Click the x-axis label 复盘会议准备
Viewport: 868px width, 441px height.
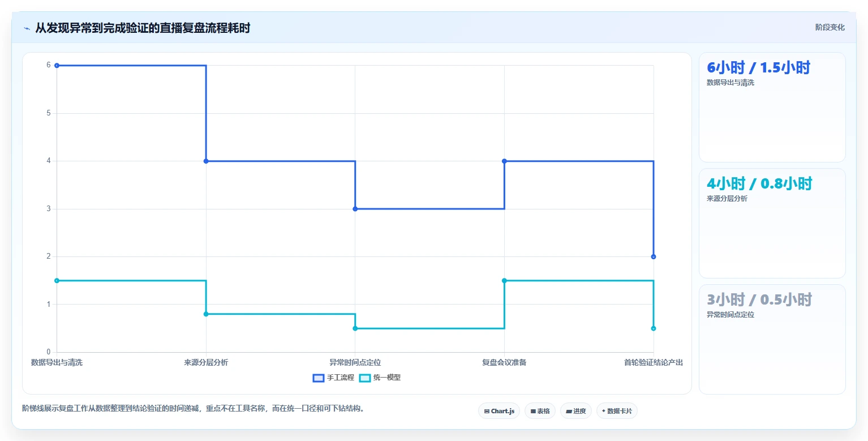point(504,362)
